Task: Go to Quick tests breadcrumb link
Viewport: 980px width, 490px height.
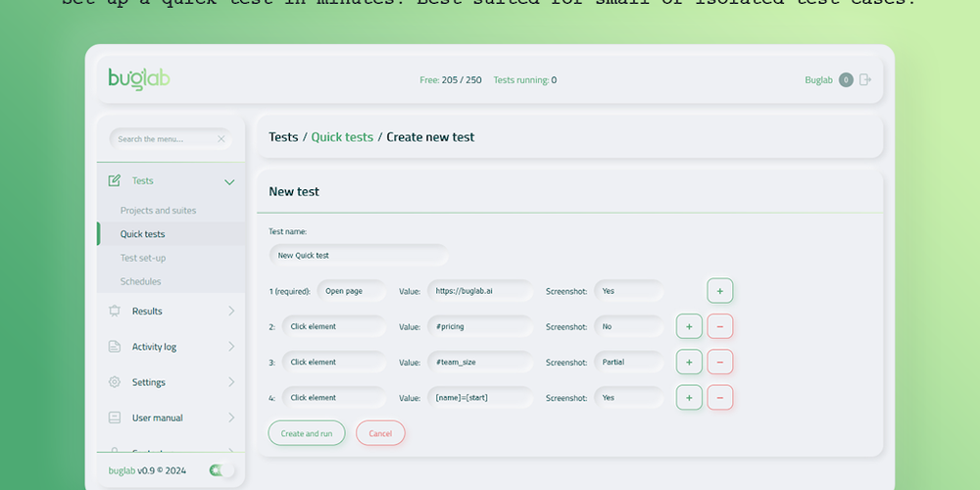Action: [x=342, y=137]
